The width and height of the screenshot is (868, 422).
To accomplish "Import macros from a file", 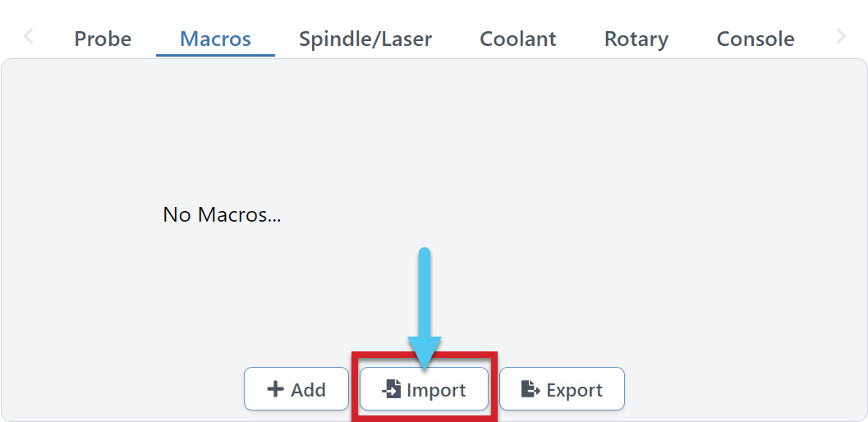I will pos(424,389).
